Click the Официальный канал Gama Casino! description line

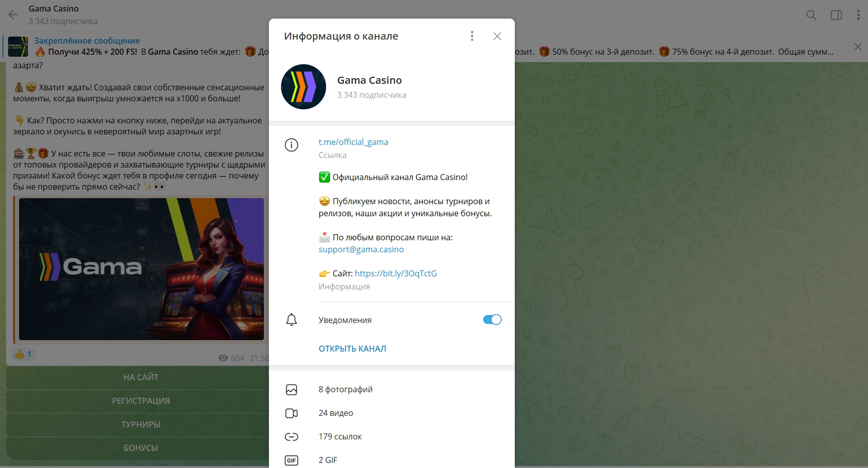(x=393, y=177)
